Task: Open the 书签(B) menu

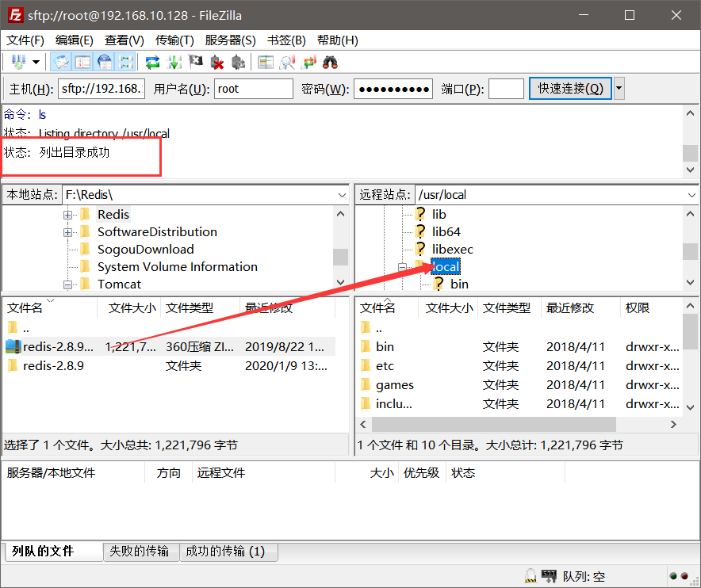Action: [x=286, y=40]
